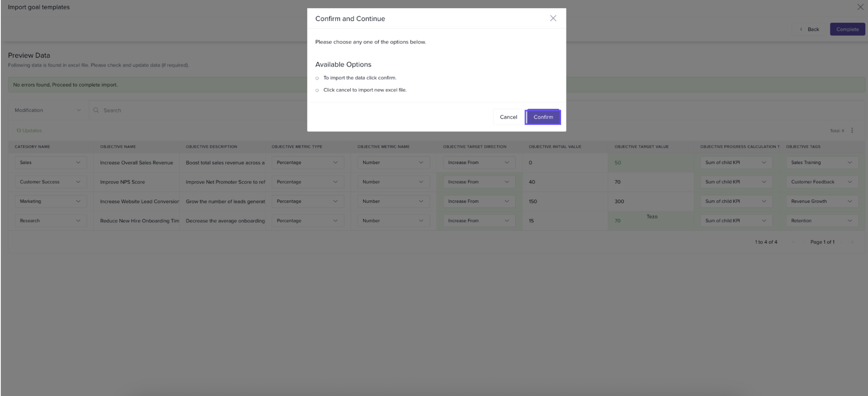
Task: Open the three-dot options menu near Total
Action: [852, 131]
